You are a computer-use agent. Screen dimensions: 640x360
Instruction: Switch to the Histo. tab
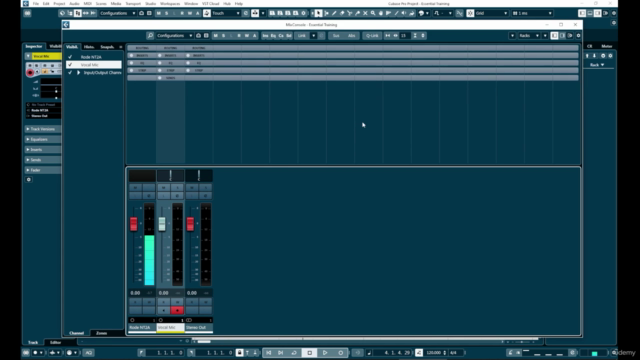coord(89,47)
